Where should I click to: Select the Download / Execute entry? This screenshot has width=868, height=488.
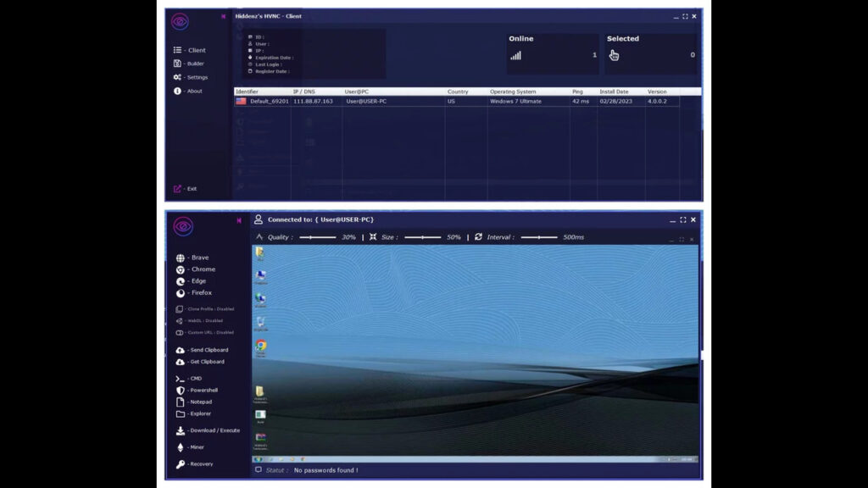click(209, 430)
